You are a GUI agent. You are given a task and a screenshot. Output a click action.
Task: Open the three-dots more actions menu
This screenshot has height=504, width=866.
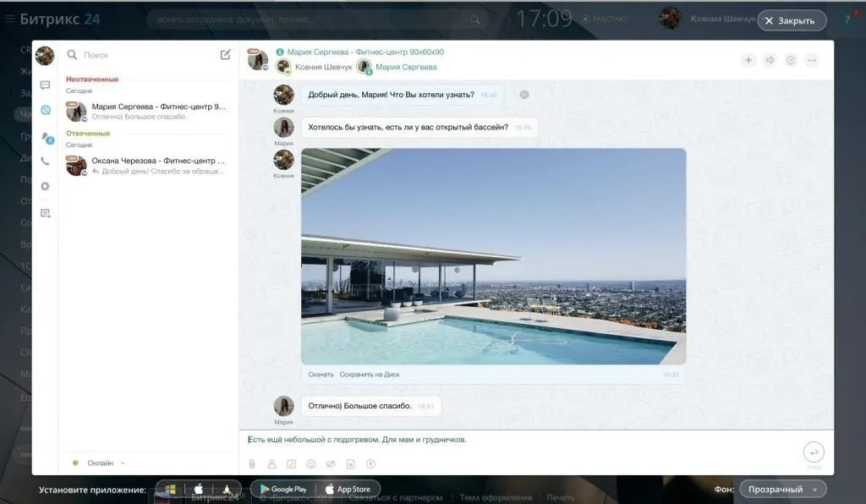point(812,60)
